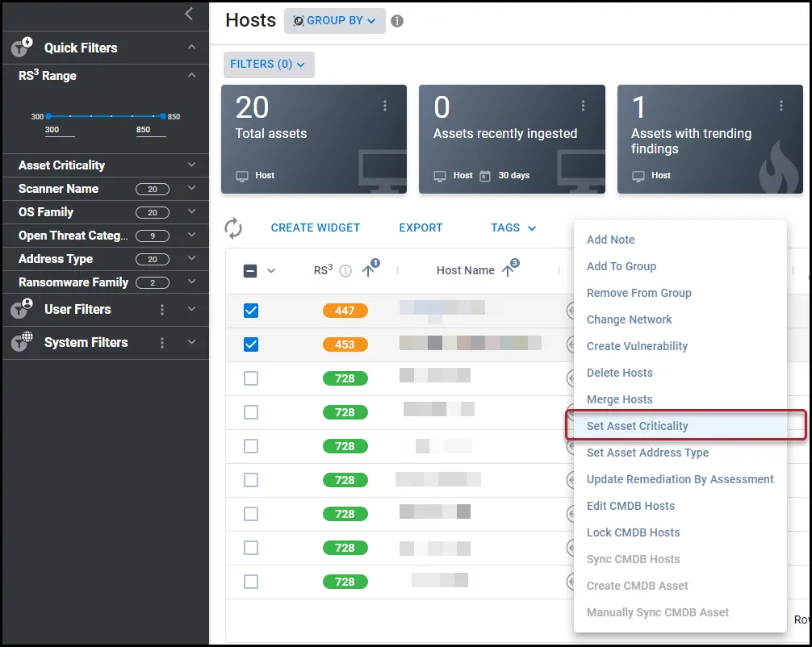Open Assets recently ingested card options menu
Screen dimensions: 812x647
[583, 106]
